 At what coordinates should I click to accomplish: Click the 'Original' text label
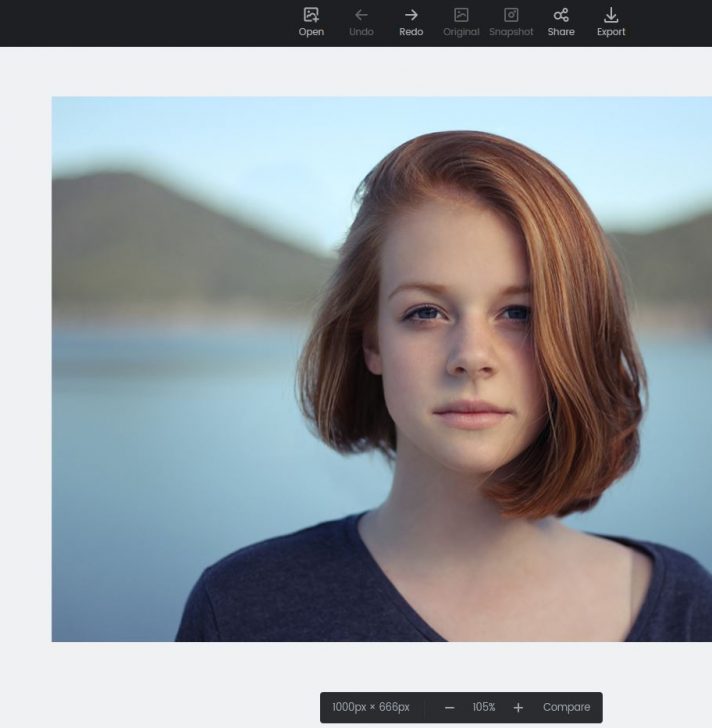461,32
